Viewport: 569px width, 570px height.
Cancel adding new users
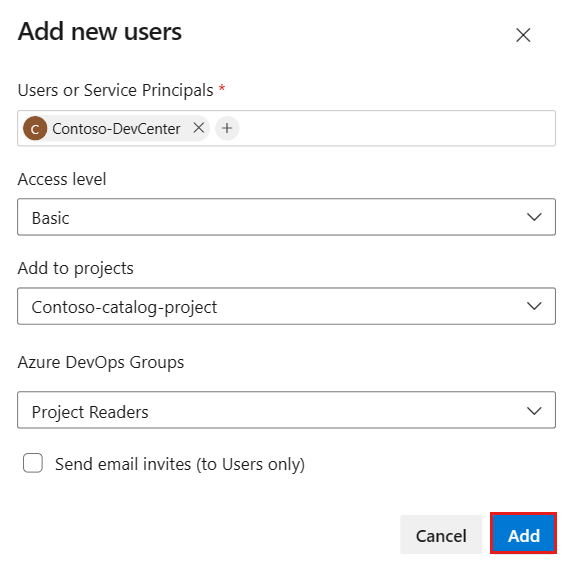pyautogui.click(x=441, y=535)
